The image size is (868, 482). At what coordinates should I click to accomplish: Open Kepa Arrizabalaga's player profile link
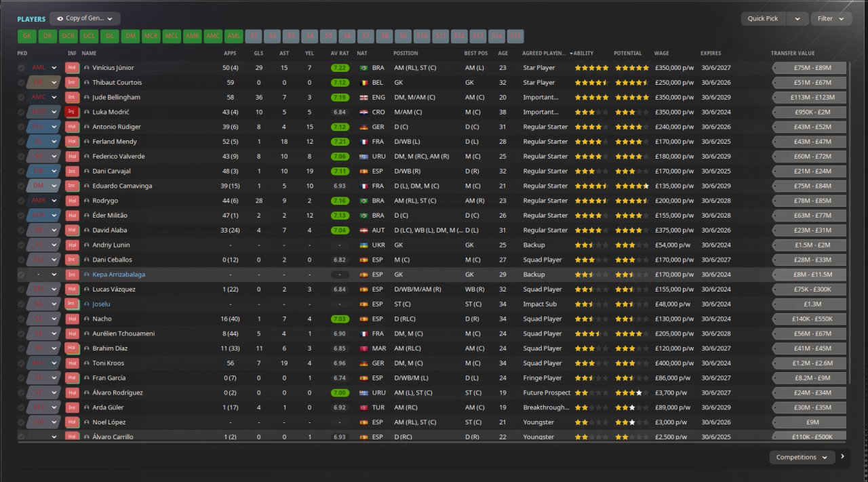[x=119, y=275]
